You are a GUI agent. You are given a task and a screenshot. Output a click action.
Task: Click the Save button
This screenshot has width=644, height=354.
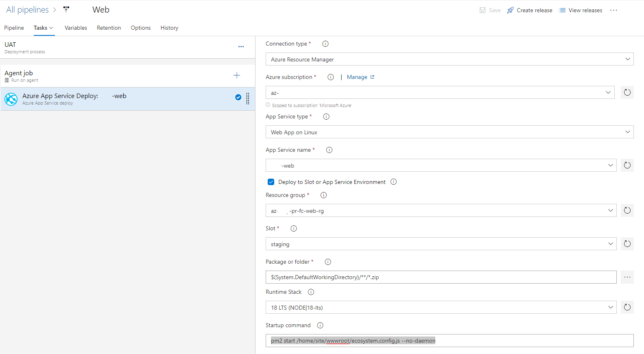490,10
